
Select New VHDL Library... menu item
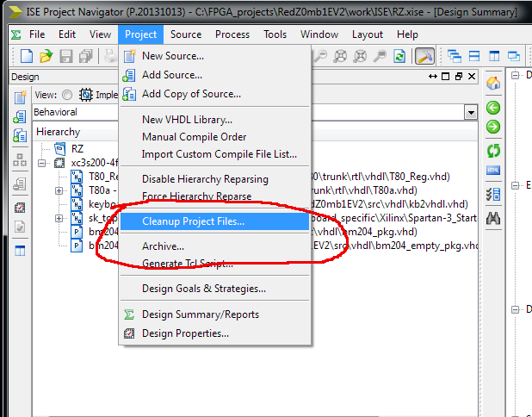(x=214, y=120)
